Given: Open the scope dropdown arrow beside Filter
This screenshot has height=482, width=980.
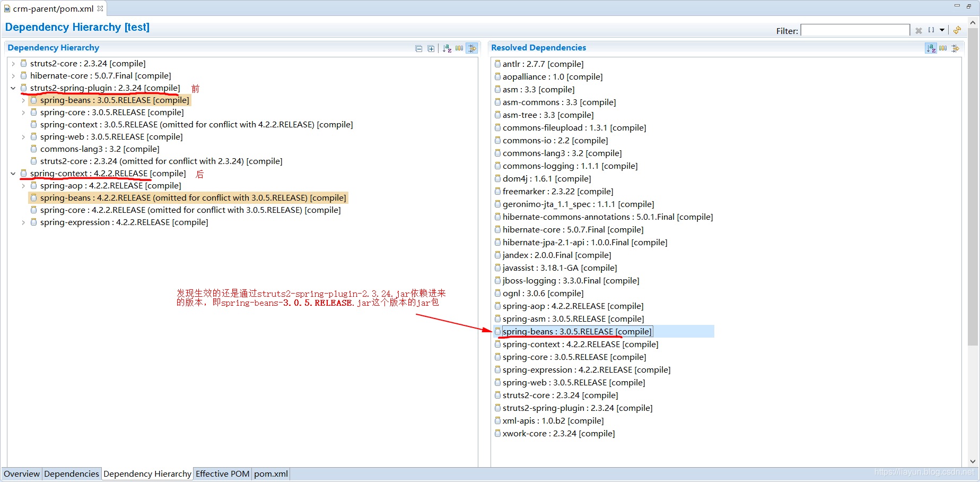Looking at the screenshot, I should (942, 30).
